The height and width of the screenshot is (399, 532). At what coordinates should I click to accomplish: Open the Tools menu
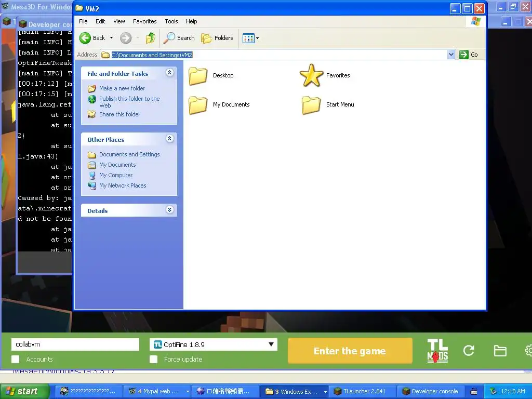(x=171, y=21)
